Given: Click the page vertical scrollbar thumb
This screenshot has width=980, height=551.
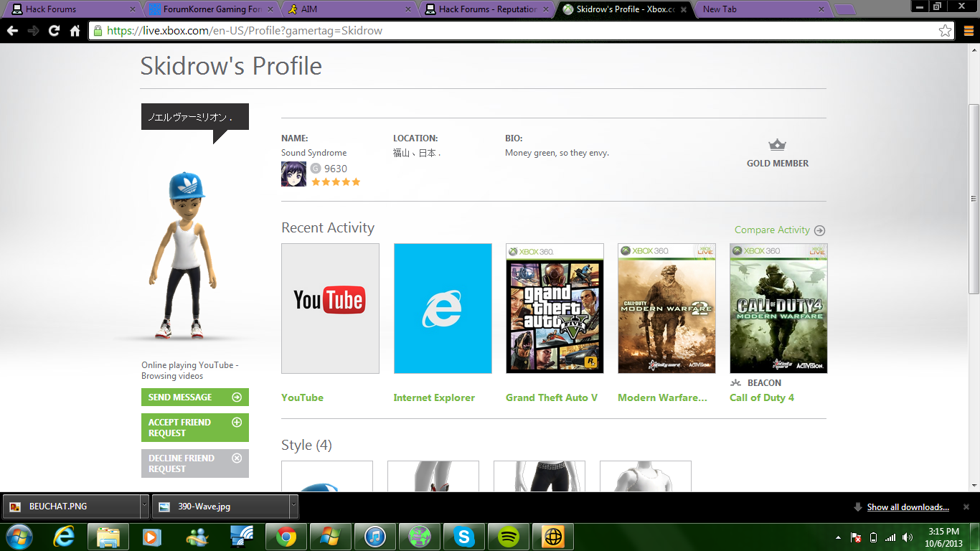Looking at the screenshot, I should (974, 199).
